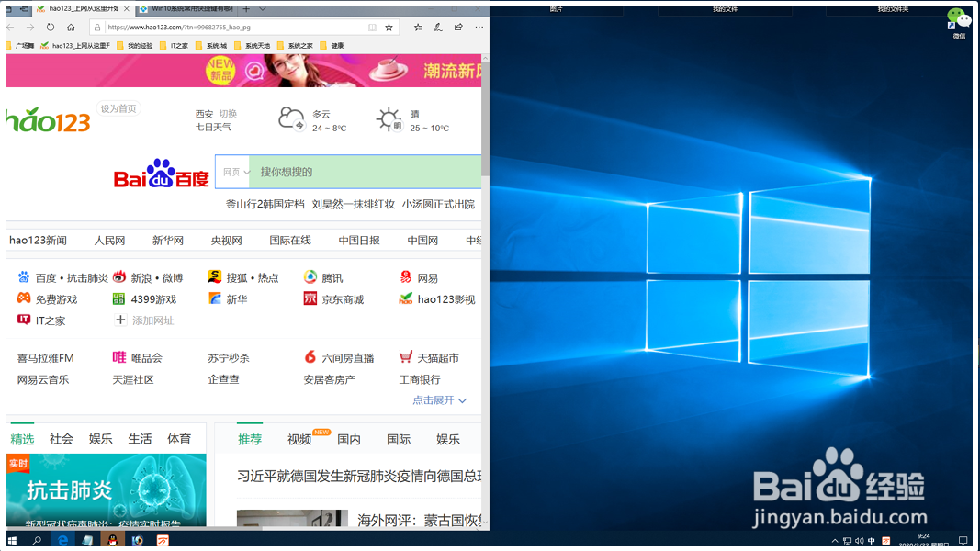Open the 天猫超市 site link

pyautogui.click(x=429, y=358)
